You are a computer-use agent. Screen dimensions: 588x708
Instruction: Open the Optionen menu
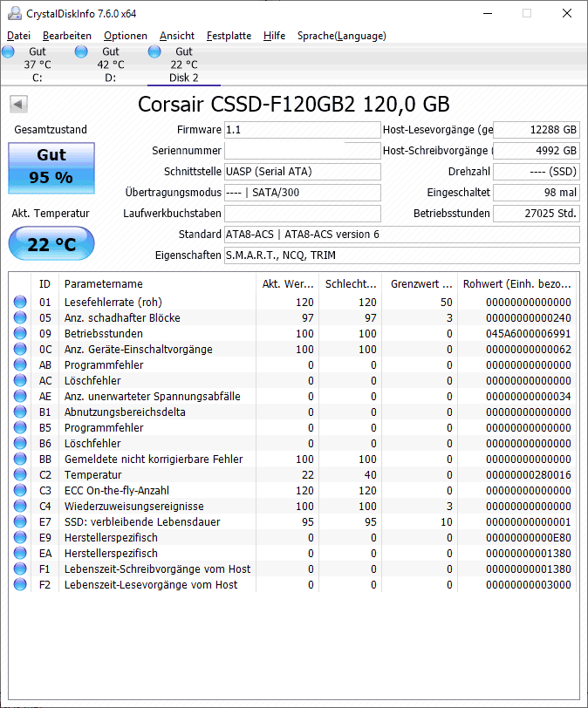(126, 36)
